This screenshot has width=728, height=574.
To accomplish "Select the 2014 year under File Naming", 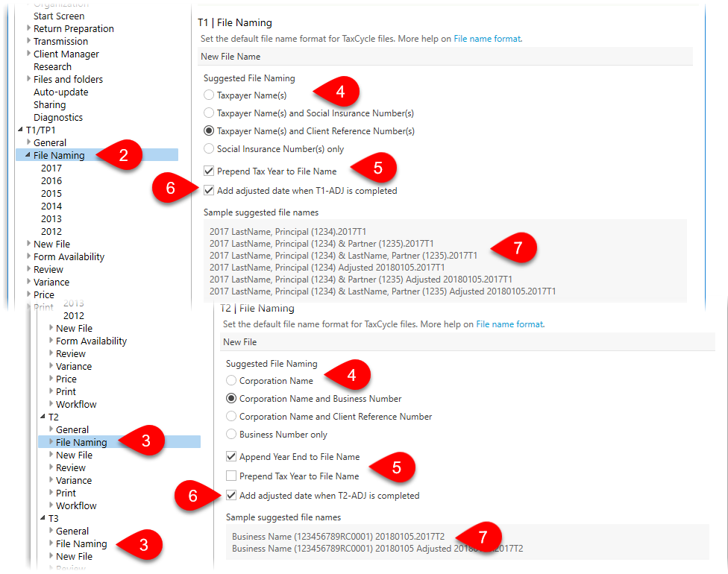I will click(x=51, y=206).
